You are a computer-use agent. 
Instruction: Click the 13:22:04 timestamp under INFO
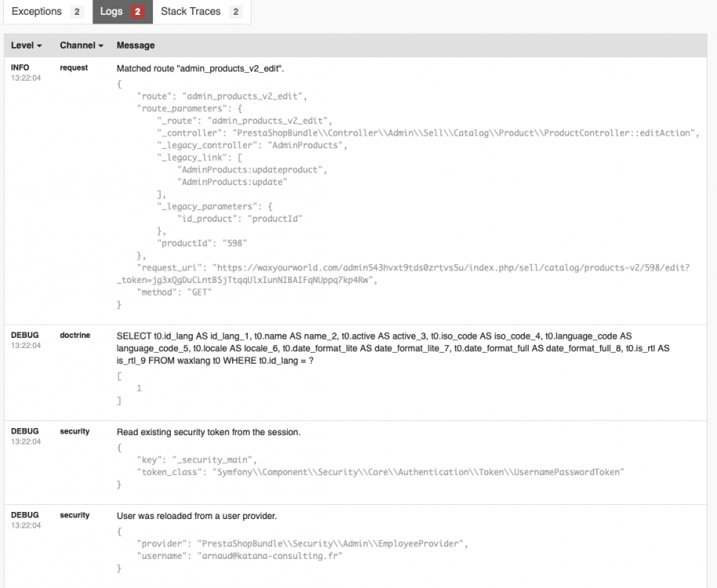point(26,78)
